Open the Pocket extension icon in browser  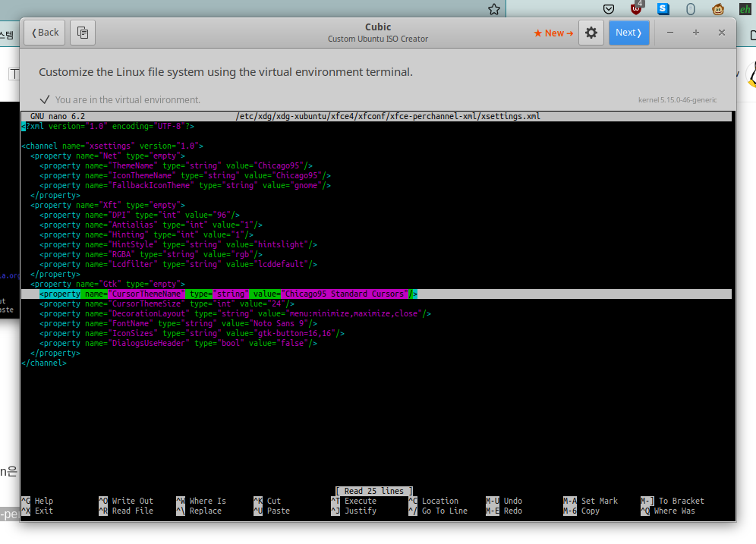[x=609, y=9]
